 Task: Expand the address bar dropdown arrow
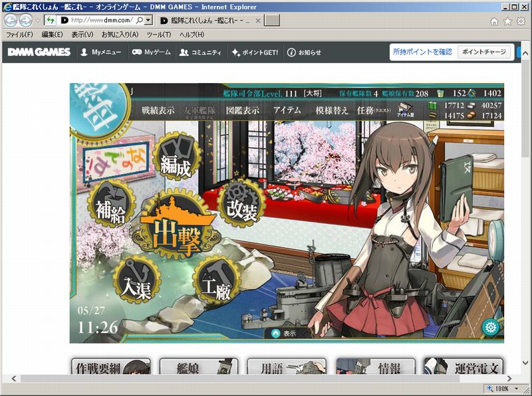point(148,21)
